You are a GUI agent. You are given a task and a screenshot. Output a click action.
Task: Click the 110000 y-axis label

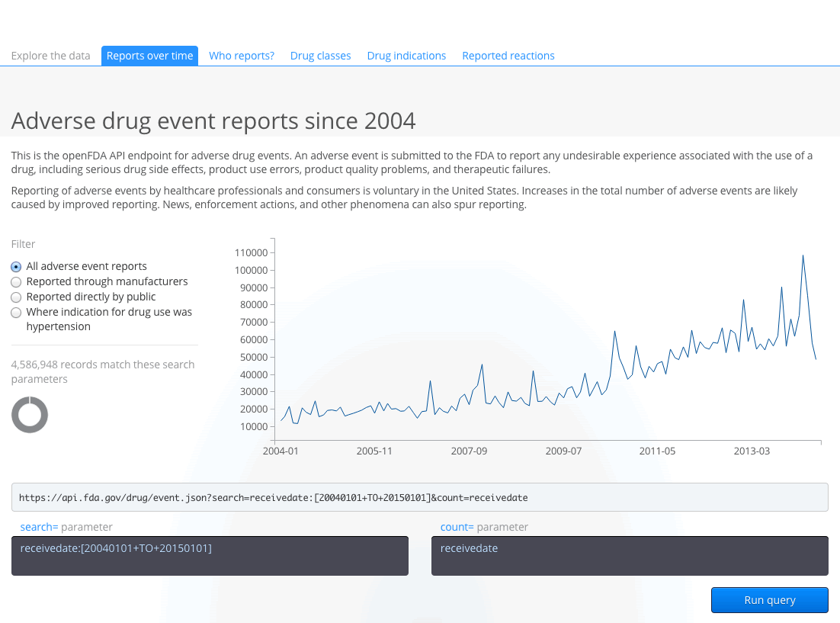tap(251, 252)
